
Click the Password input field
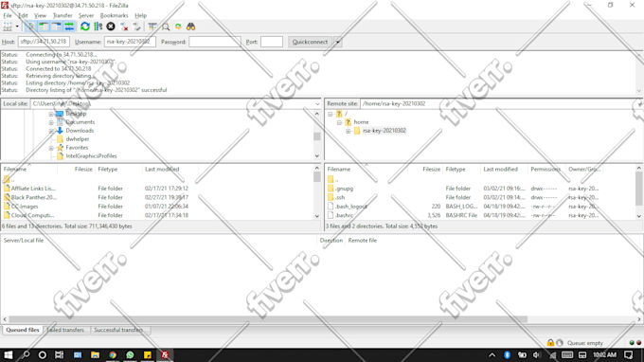(x=215, y=42)
